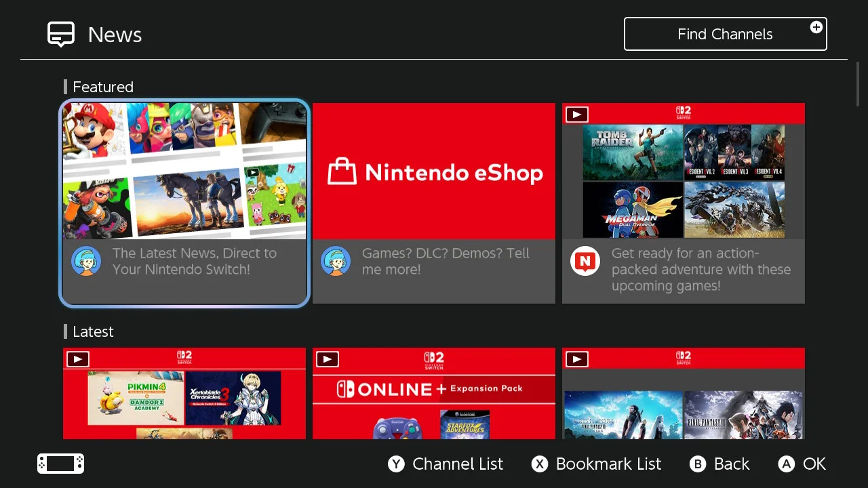Click the play badge on Online Expansion Pack card
Screen dimensions: 868x488
(x=328, y=359)
